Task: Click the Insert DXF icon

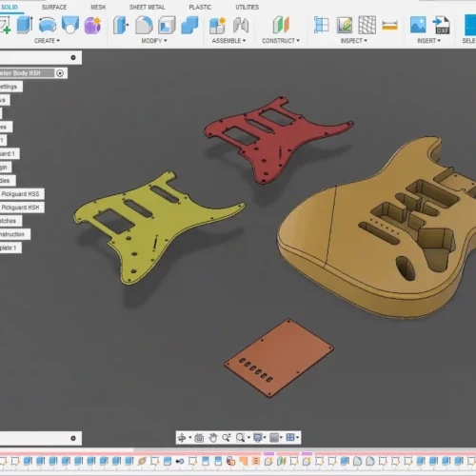Action: coord(442,25)
